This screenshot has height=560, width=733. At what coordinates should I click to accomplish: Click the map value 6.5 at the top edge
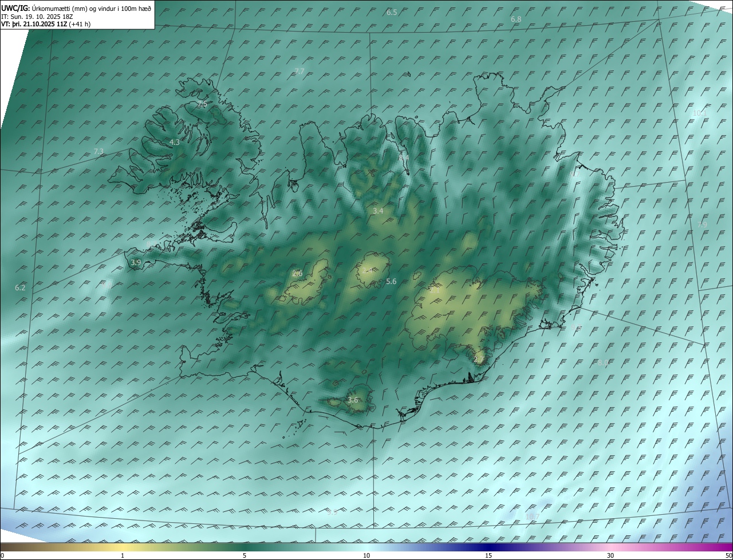392,12
